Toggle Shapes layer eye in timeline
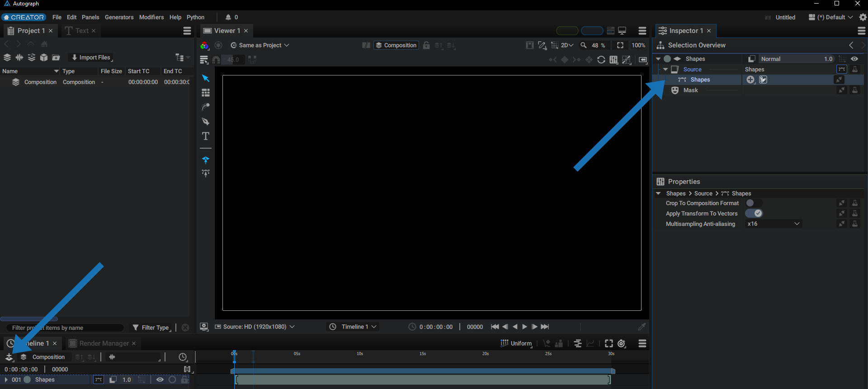 tap(160, 380)
